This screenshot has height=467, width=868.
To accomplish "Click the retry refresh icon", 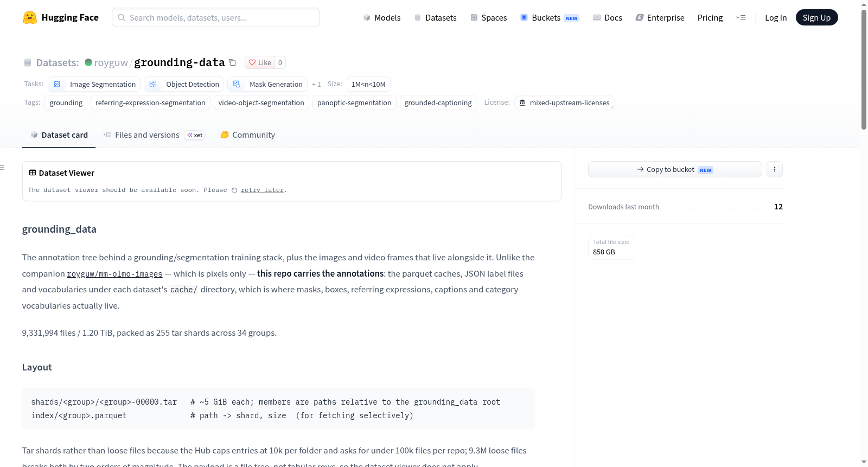I will point(234,190).
